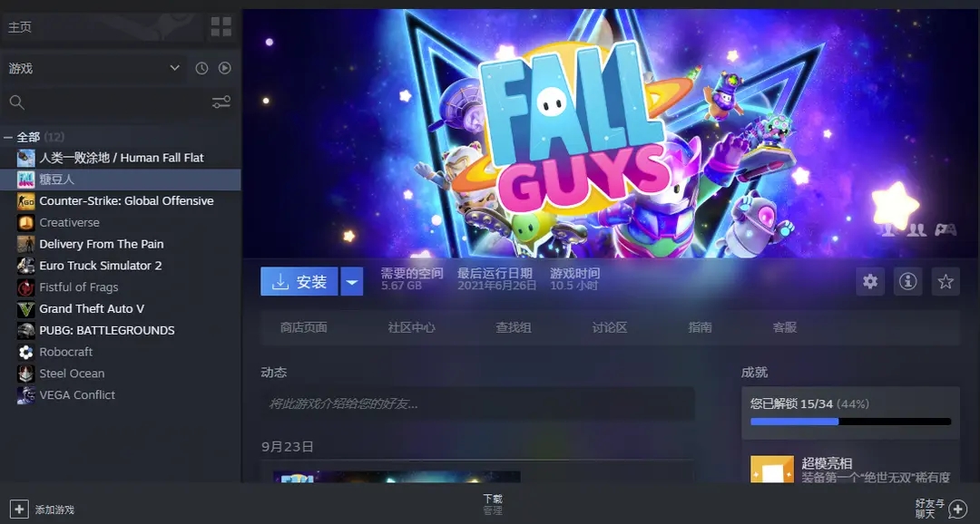Expand install options dropdown arrow
This screenshot has width=980, height=524.
click(x=352, y=282)
